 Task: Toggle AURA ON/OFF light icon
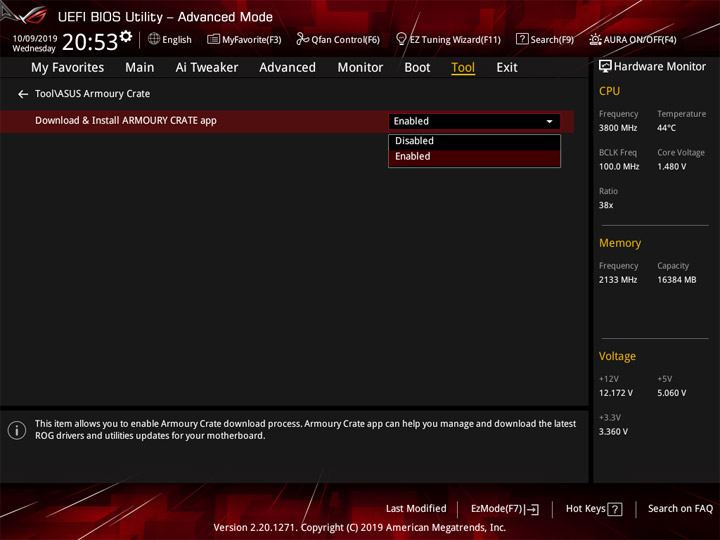pos(595,39)
